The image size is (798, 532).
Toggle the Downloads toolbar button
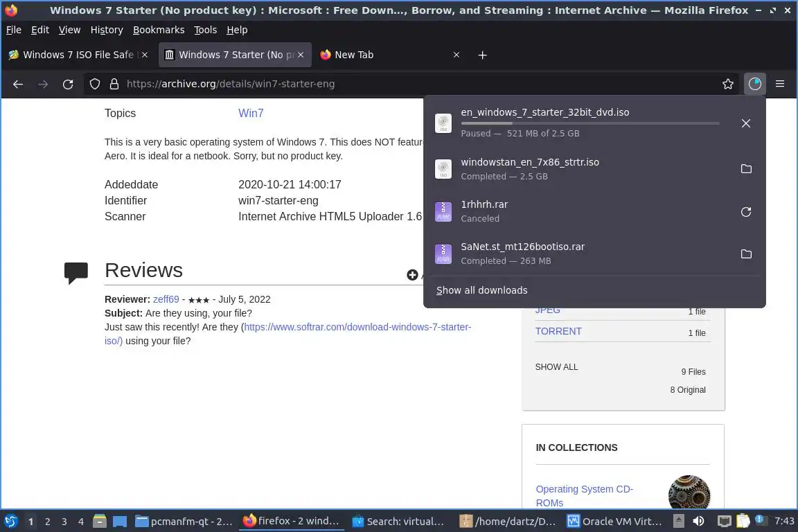point(755,84)
